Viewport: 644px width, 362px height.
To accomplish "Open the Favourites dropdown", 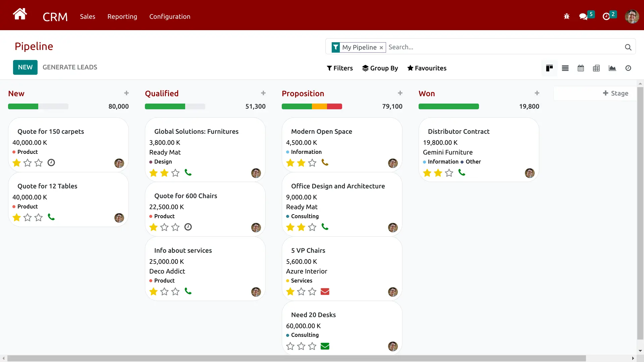I will coord(427,68).
